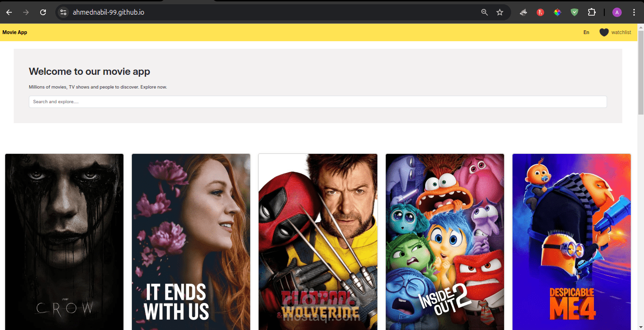Open the It Ends With Us poster
The height and width of the screenshot is (330, 644).
[191, 241]
